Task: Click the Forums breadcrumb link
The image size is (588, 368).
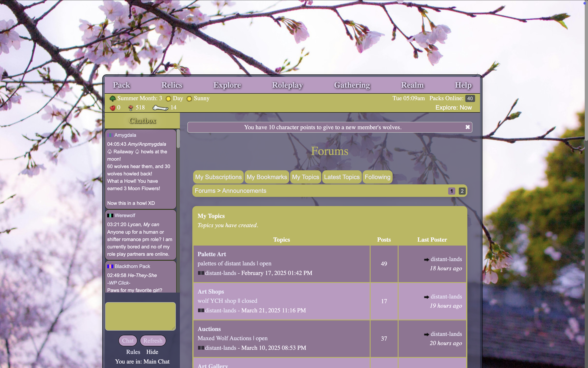Action: 205,191
